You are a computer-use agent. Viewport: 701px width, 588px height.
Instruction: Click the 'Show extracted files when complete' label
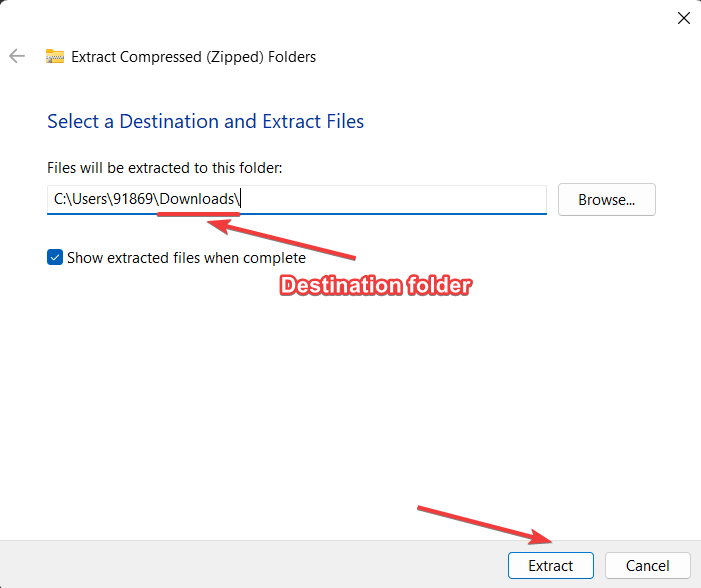pos(186,258)
